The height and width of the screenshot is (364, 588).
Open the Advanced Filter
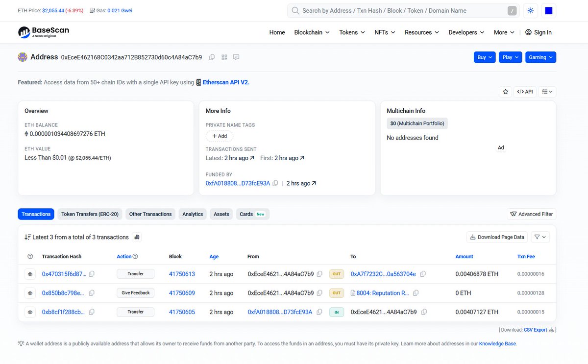pos(531,214)
